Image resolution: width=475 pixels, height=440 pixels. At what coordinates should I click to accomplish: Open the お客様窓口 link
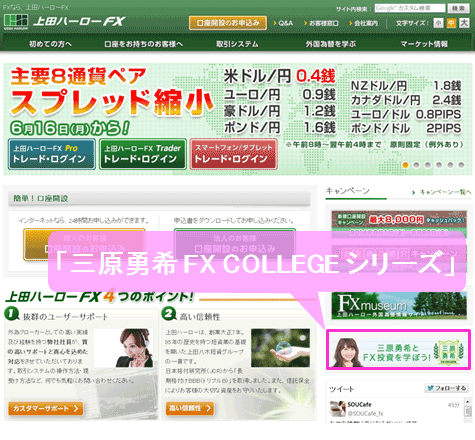tap(321, 23)
